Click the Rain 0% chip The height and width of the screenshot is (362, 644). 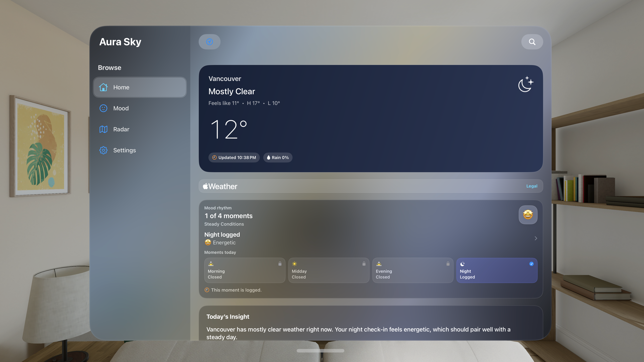[x=278, y=157]
